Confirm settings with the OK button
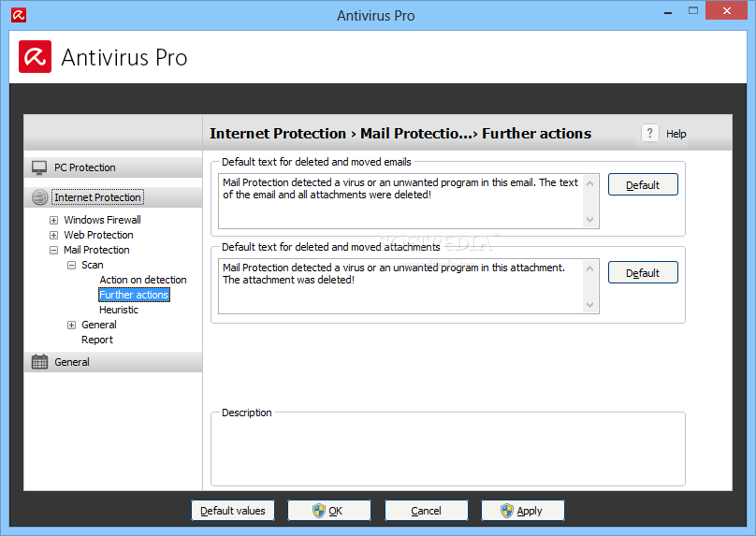The width and height of the screenshot is (756, 536). point(329,511)
